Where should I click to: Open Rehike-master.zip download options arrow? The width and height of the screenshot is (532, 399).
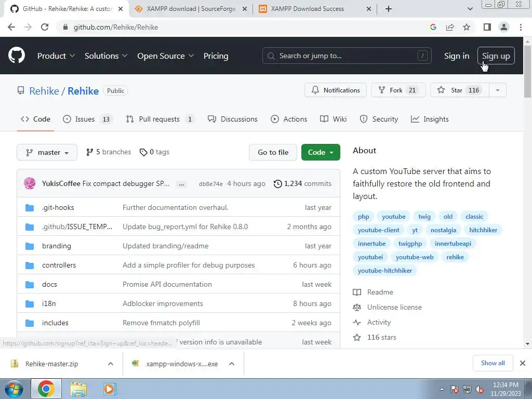coord(110,364)
